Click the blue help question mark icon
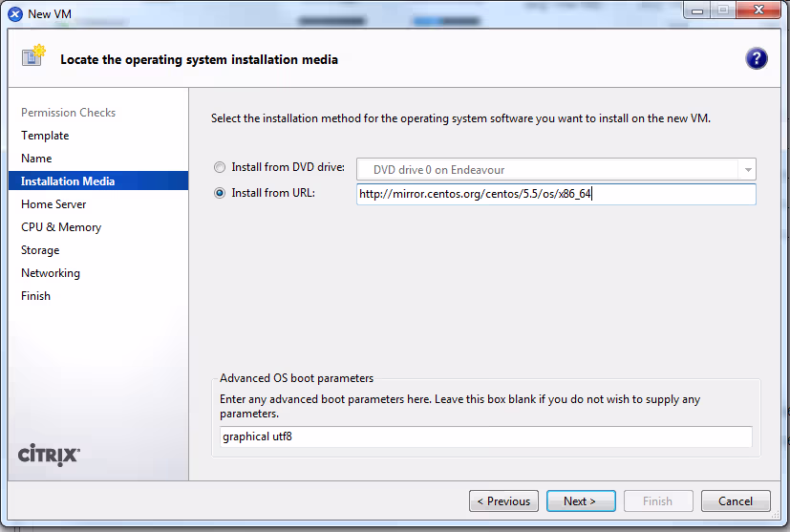 pos(757,59)
